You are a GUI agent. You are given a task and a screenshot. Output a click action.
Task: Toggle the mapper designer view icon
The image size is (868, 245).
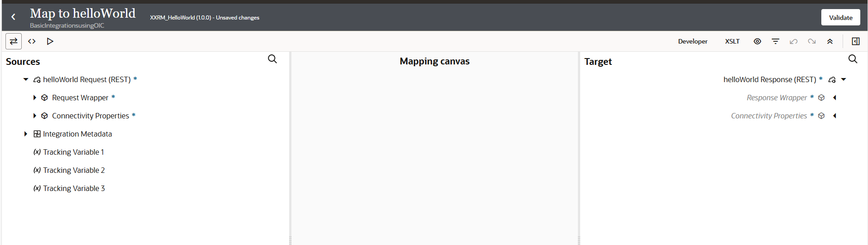coord(14,41)
